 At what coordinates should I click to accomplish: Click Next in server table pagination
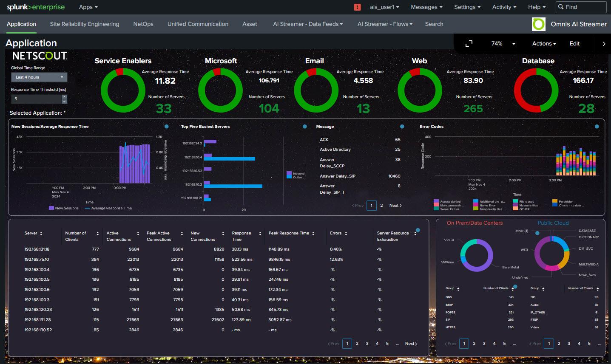click(411, 344)
